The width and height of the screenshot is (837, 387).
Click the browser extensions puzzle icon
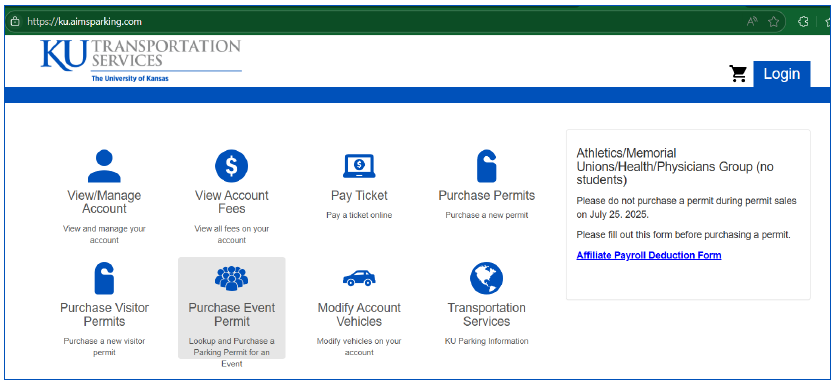tap(803, 21)
